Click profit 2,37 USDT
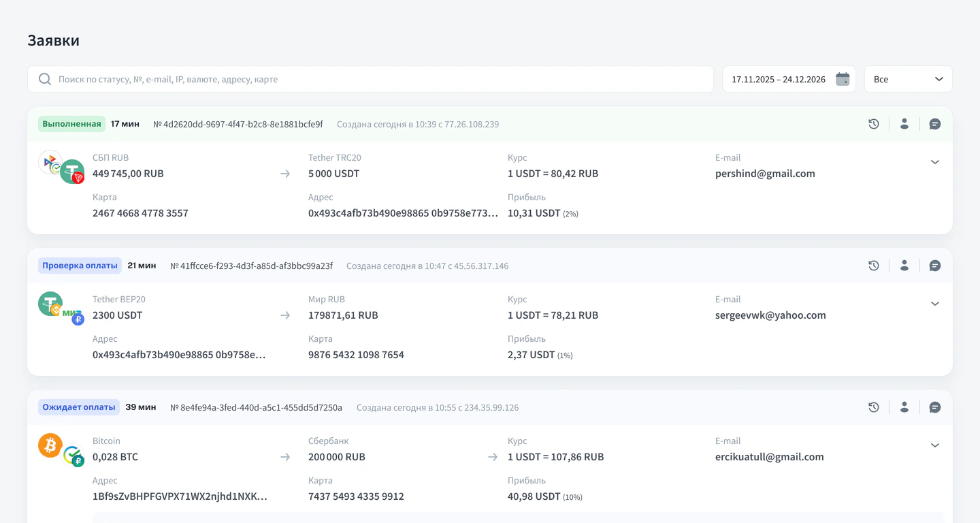The height and width of the screenshot is (523, 980). click(531, 355)
